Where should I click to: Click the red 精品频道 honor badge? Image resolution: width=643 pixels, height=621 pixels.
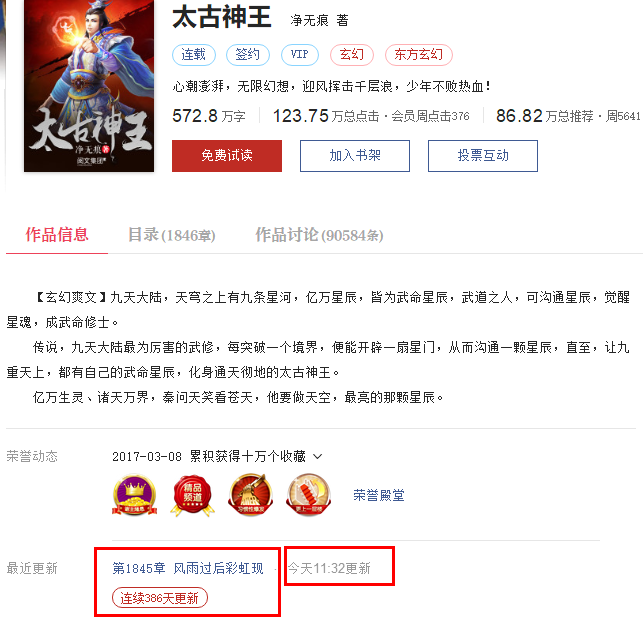click(192, 495)
